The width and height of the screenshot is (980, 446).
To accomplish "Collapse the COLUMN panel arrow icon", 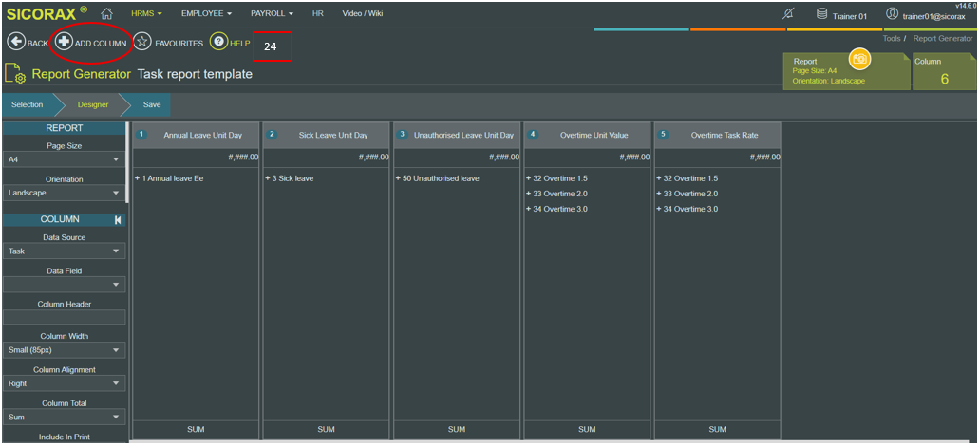I will 118,220.
